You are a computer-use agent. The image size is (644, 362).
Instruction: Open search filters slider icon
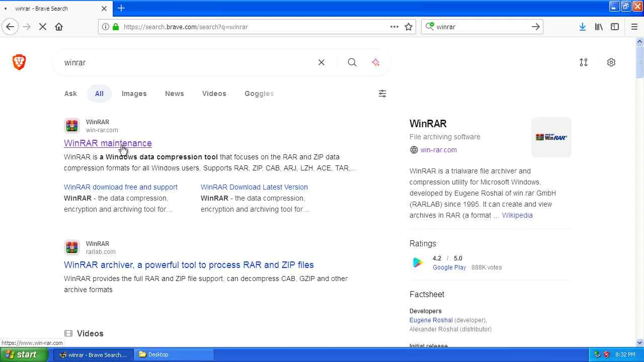point(382,94)
